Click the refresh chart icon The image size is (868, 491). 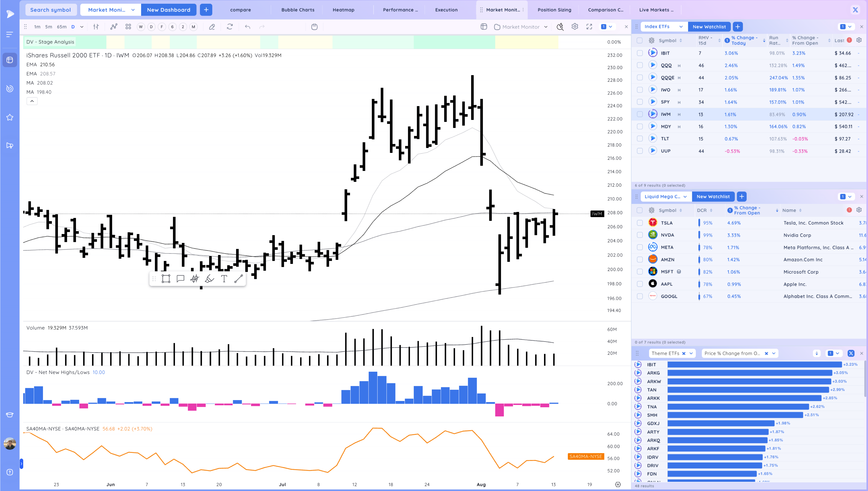click(x=230, y=27)
